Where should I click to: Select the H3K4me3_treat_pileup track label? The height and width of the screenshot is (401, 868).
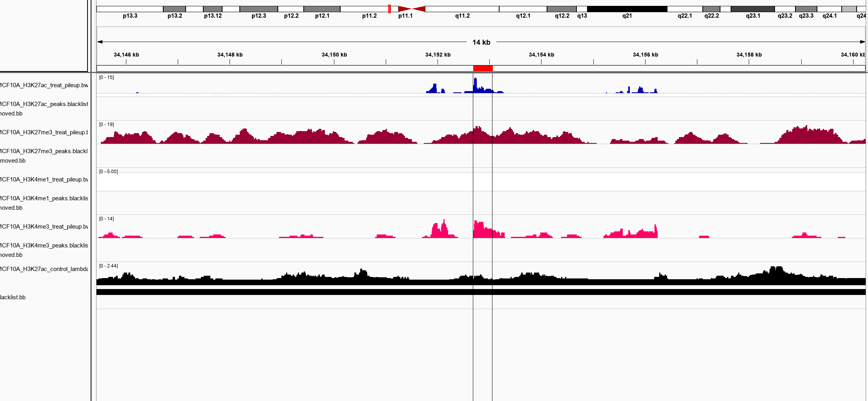coord(44,227)
